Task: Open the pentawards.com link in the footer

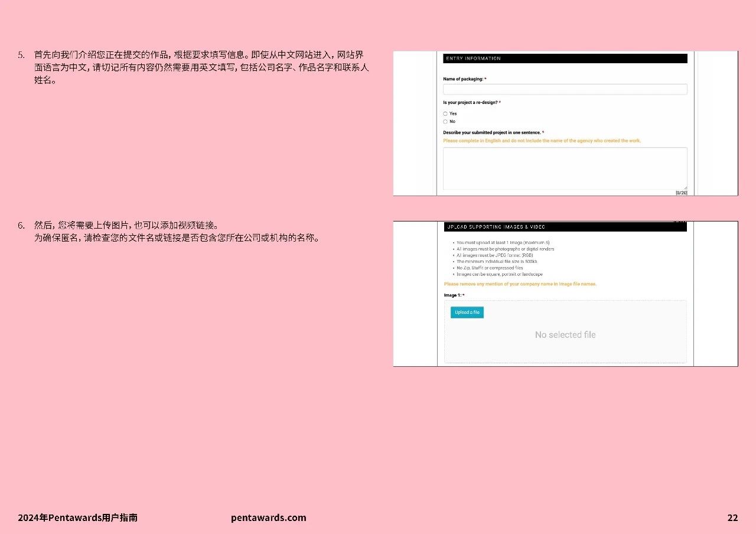Action: point(269,517)
